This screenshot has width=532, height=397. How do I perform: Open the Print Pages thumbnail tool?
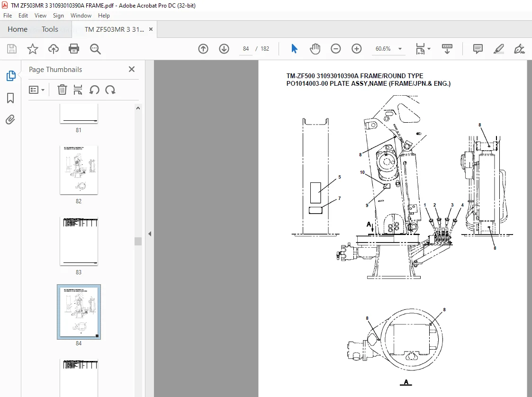78,90
